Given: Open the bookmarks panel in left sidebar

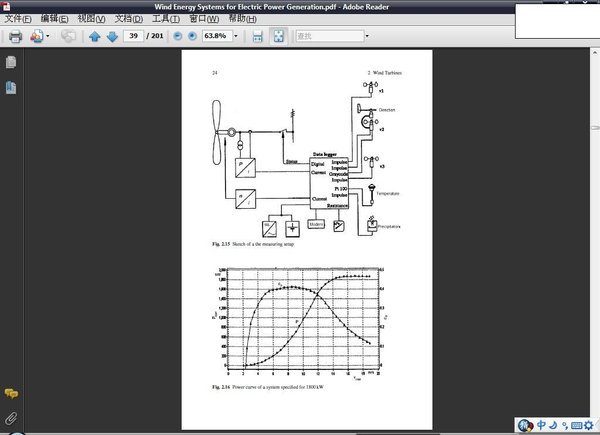Looking at the screenshot, I should [11, 88].
